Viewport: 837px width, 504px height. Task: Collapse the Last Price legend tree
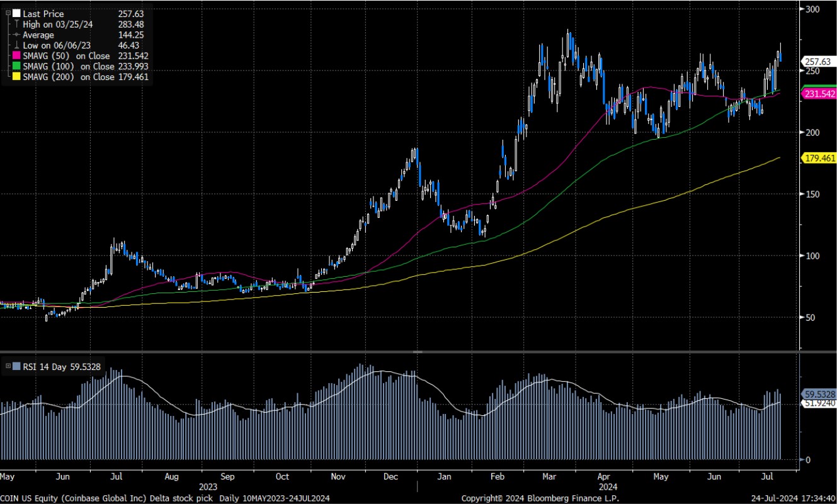(6, 13)
